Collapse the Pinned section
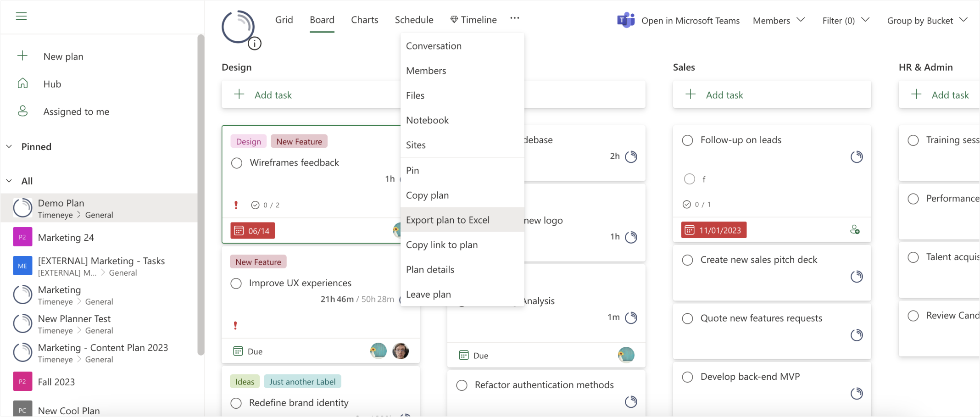 tap(8, 146)
